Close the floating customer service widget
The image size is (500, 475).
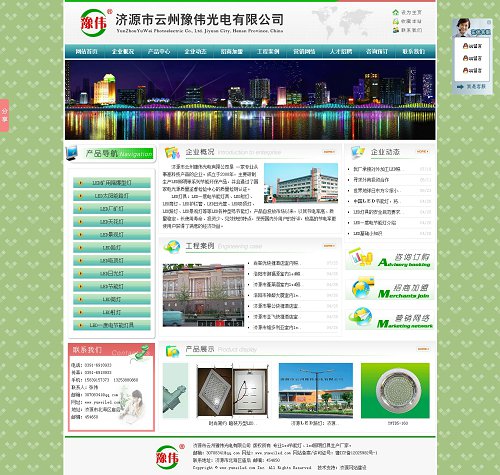489,22
